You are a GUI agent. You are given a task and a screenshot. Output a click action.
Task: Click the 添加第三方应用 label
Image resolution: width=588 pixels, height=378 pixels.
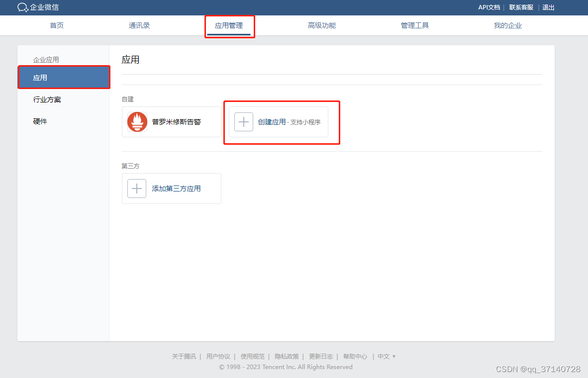[x=176, y=189]
